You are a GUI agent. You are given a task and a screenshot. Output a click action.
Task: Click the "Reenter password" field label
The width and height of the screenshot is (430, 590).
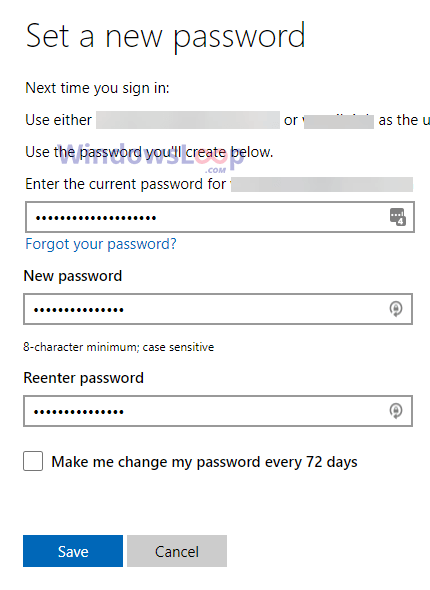tap(84, 378)
